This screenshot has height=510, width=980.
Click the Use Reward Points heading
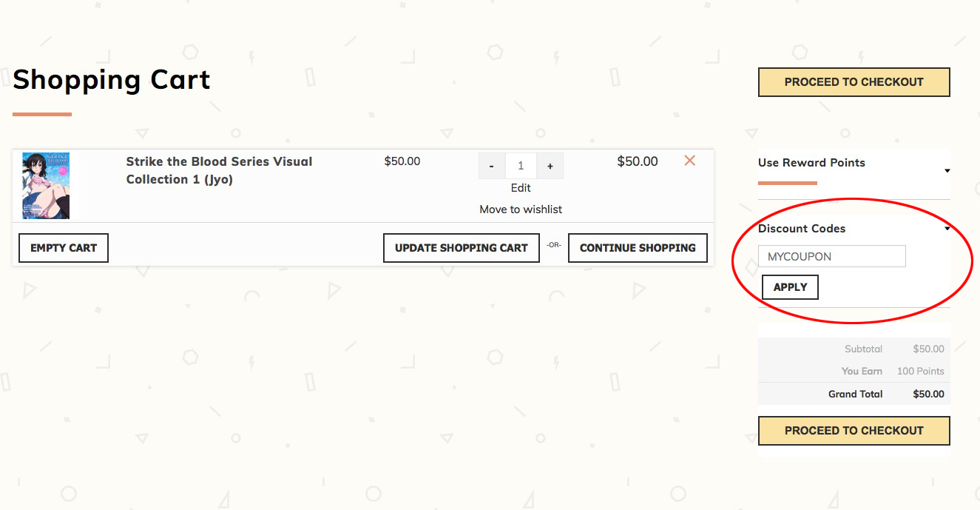(x=811, y=163)
